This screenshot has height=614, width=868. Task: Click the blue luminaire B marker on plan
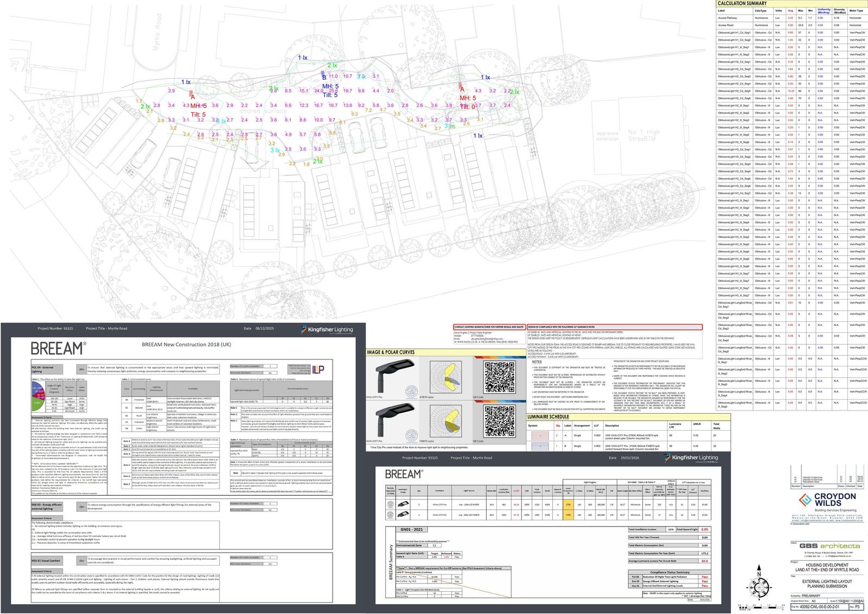tap(323, 72)
